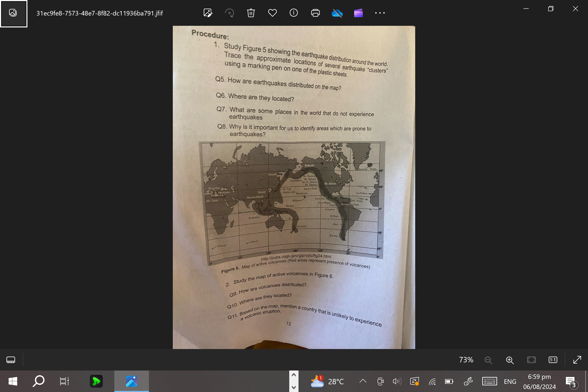Image resolution: width=588 pixels, height=392 pixels.
Task: Restore down the Photos window
Action: (x=551, y=9)
